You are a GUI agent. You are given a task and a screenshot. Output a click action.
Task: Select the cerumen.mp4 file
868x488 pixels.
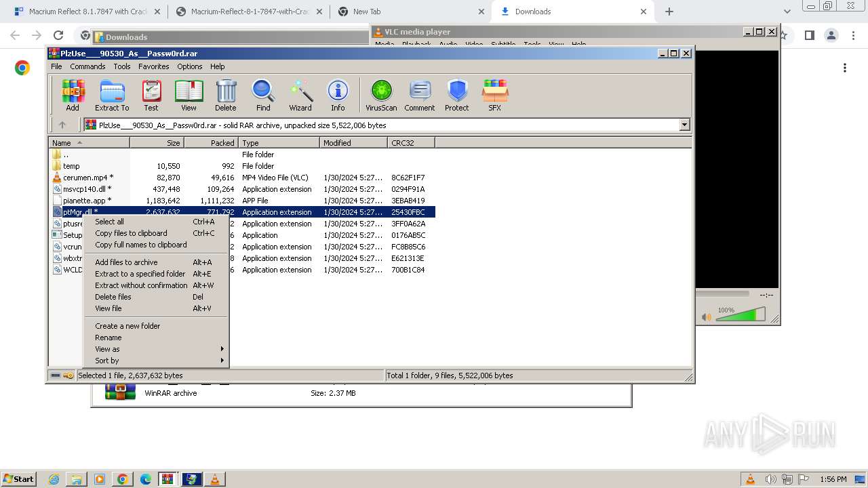(x=242, y=178)
